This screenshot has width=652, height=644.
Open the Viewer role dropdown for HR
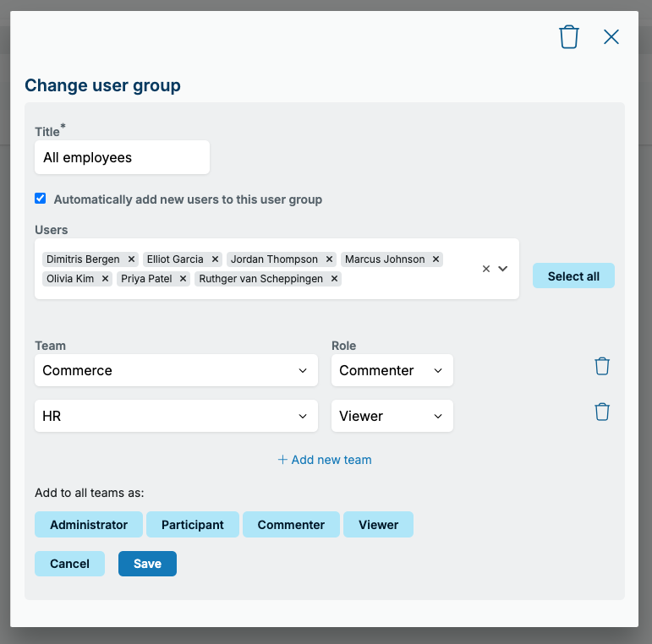point(392,416)
